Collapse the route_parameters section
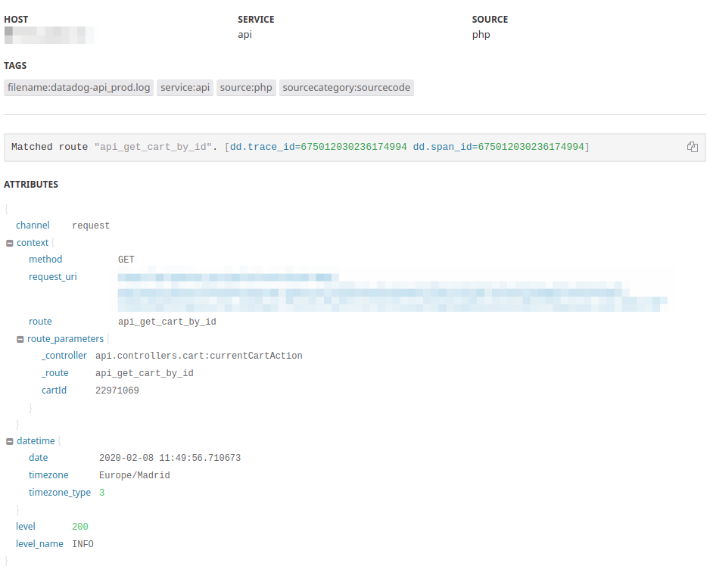The image size is (713, 588). click(x=20, y=339)
